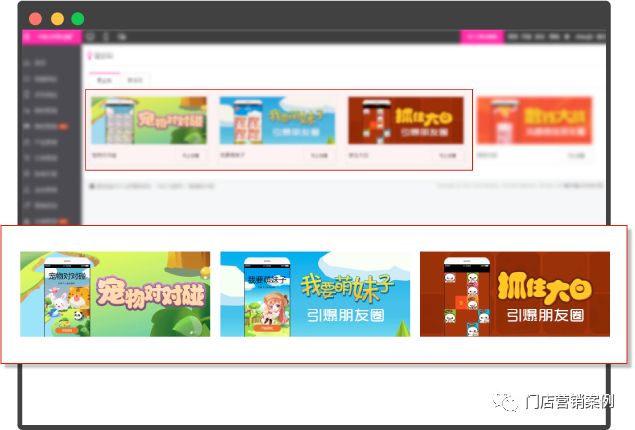Screen dimensions: 635x430
Task: Open the small 我要萌妹子 thumbnail in the card row
Action: [277, 121]
